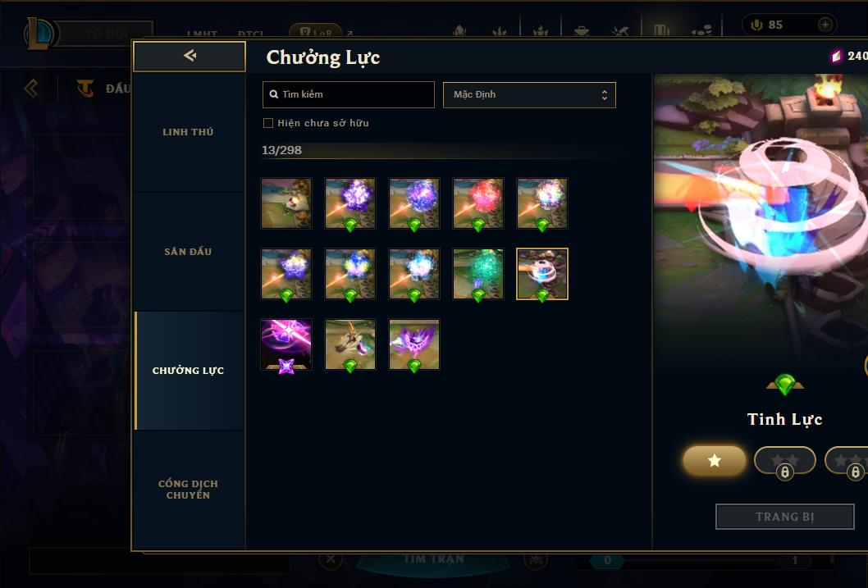Image resolution: width=868 pixels, height=588 pixels.
Task: Switch to the Sân Đấu tab
Action: pyautogui.click(x=188, y=252)
